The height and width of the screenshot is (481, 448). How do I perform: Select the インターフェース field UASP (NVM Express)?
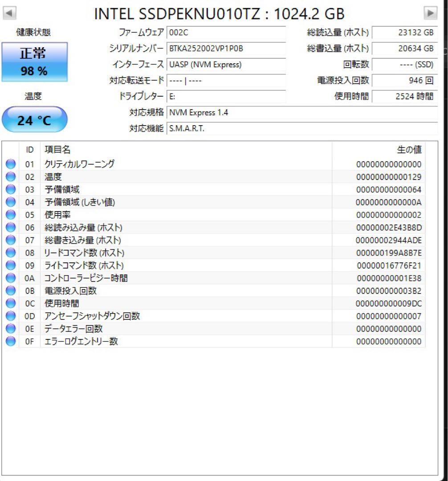[226, 65]
